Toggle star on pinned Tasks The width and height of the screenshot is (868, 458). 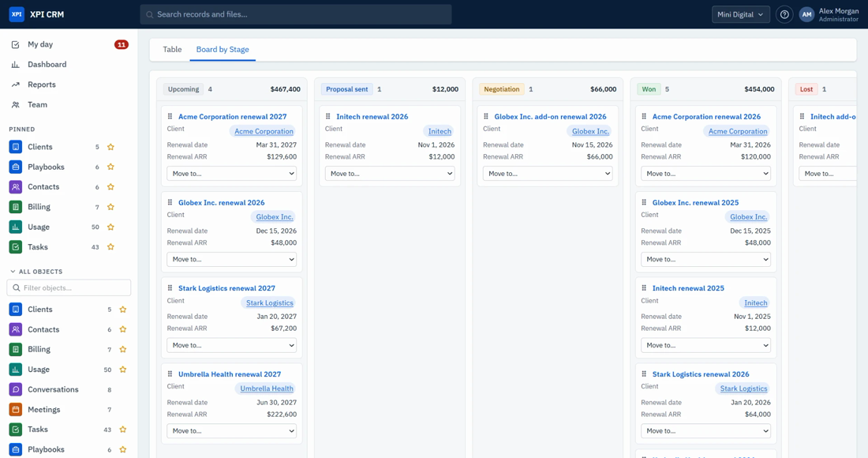pos(110,247)
